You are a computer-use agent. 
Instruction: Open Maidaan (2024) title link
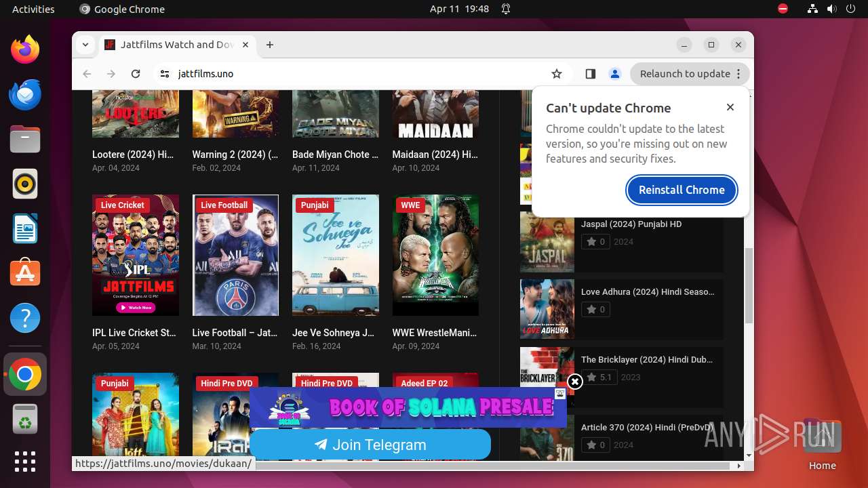click(x=435, y=155)
